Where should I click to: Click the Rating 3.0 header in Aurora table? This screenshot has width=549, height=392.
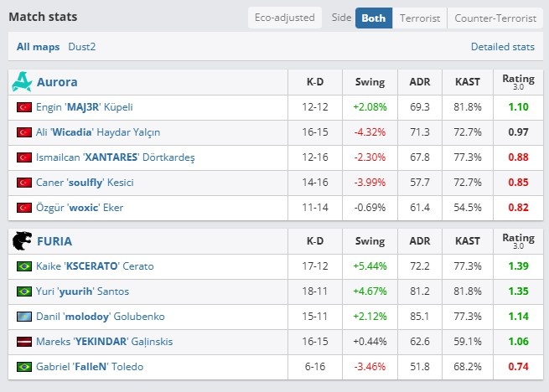(518, 82)
